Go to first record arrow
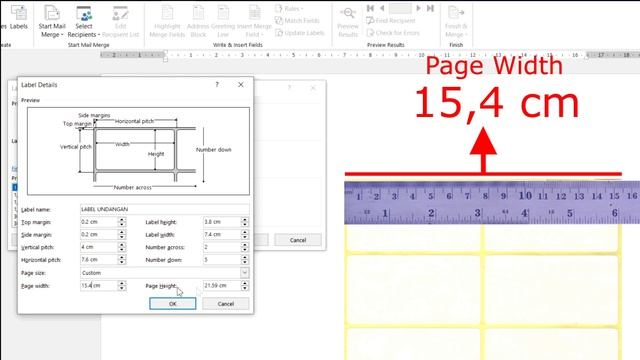The width and height of the screenshot is (640, 360). [x=370, y=8]
